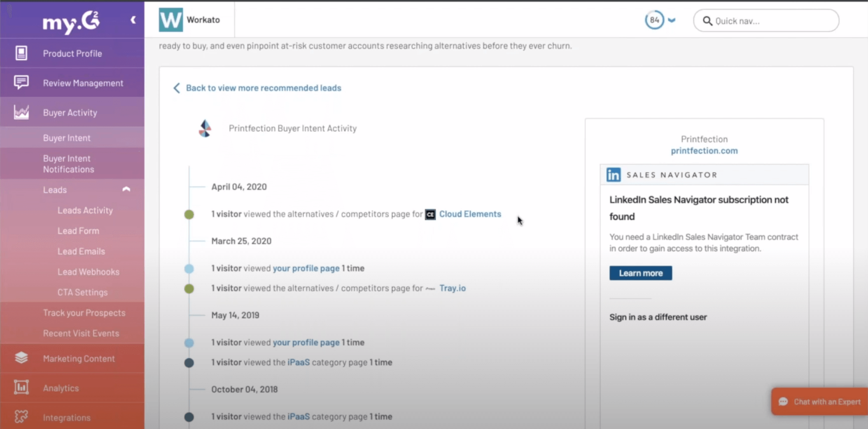Viewport: 868px width, 429px height.
Task: Click the Review Management chat icon
Action: coord(21,82)
